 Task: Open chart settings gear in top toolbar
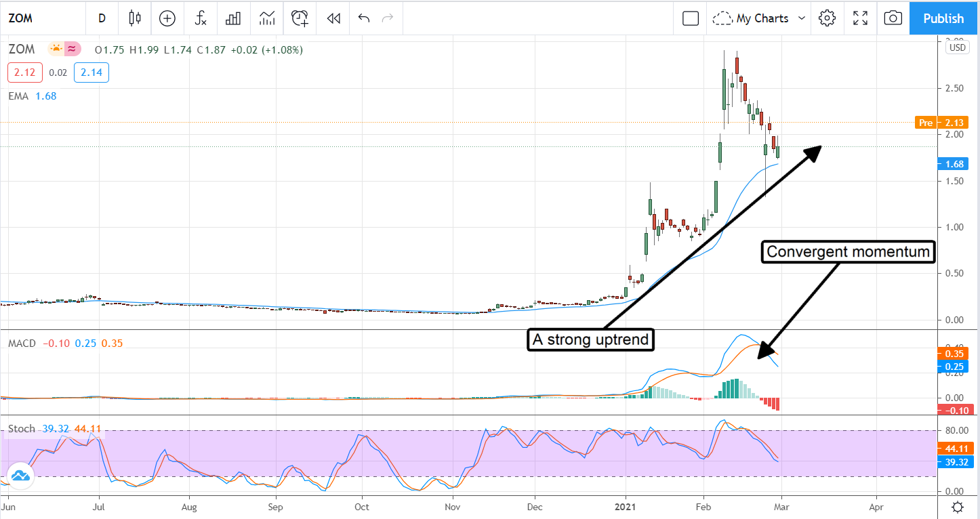[827, 18]
